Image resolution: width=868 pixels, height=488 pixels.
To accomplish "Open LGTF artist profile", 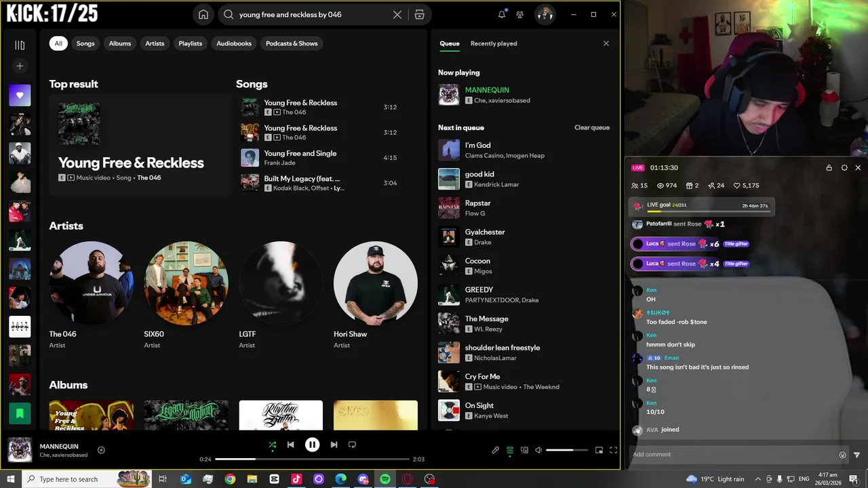I will (x=281, y=283).
